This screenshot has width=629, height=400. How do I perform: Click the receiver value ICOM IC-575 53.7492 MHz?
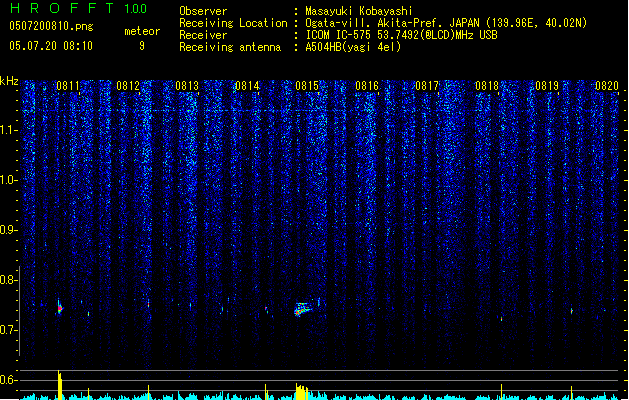click(401, 35)
